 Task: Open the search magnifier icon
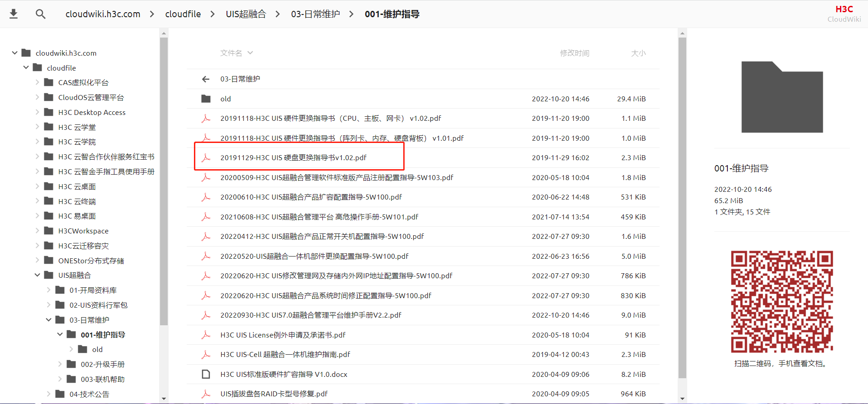pyautogui.click(x=41, y=14)
